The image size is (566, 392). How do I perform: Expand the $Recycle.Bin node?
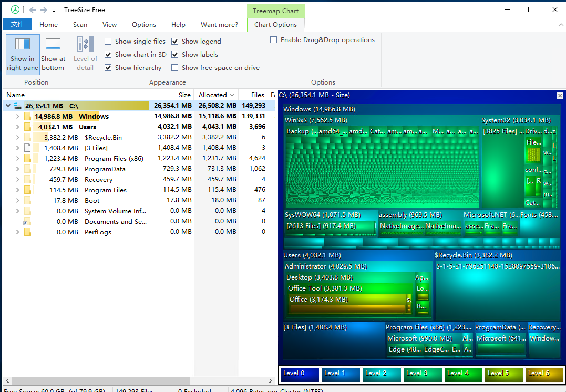[x=17, y=137]
